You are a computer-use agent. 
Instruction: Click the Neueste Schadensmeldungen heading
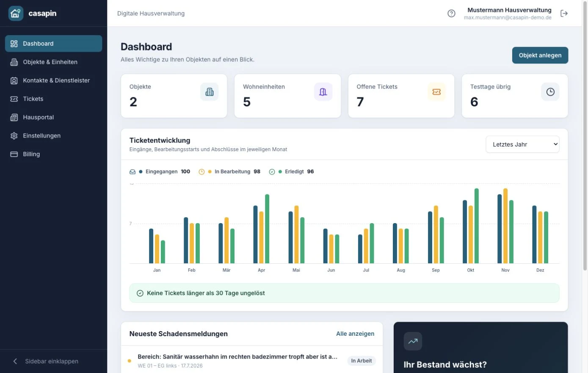(x=179, y=334)
